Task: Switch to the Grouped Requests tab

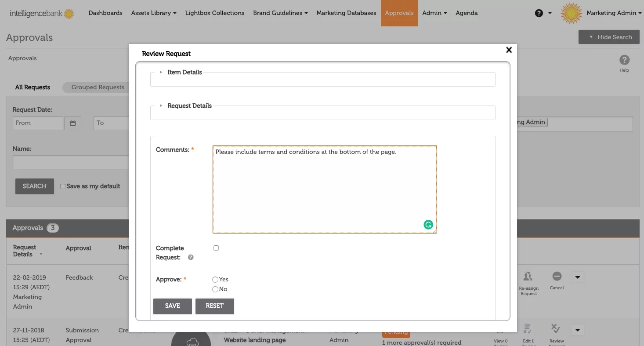Action: [98, 87]
